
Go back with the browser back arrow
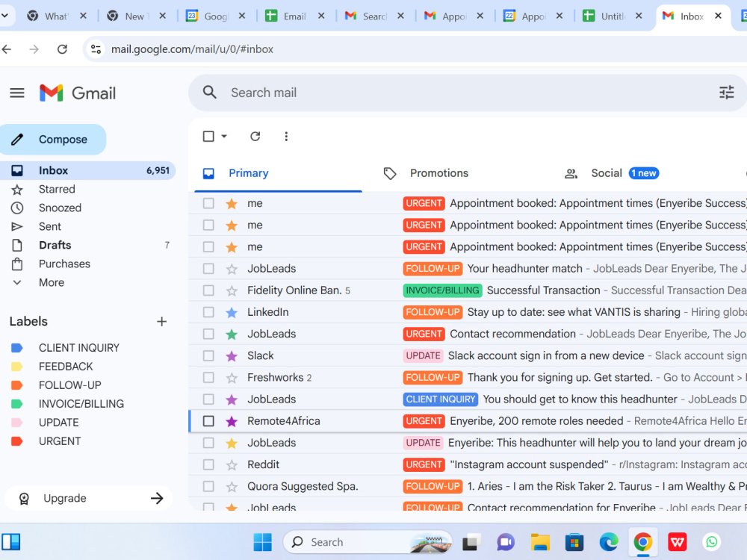(7, 49)
